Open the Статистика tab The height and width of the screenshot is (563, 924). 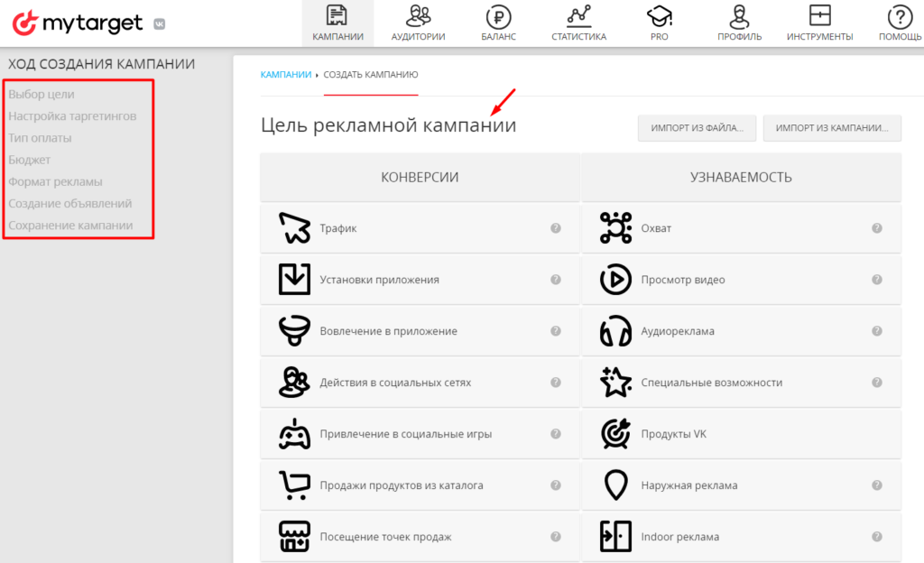coord(578,23)
